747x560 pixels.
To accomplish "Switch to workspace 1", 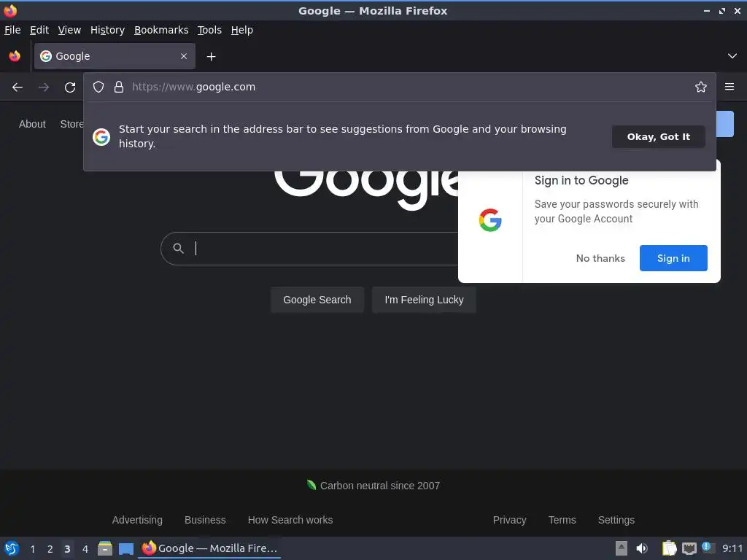I will [x=32, y=548].
